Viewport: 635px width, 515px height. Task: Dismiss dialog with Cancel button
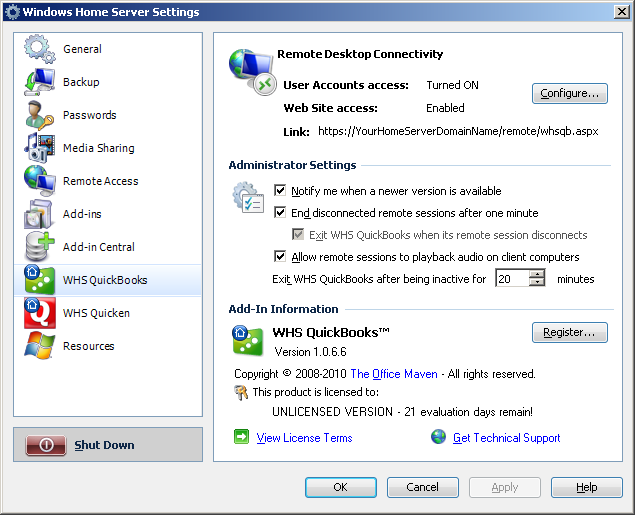click(423, 487)
